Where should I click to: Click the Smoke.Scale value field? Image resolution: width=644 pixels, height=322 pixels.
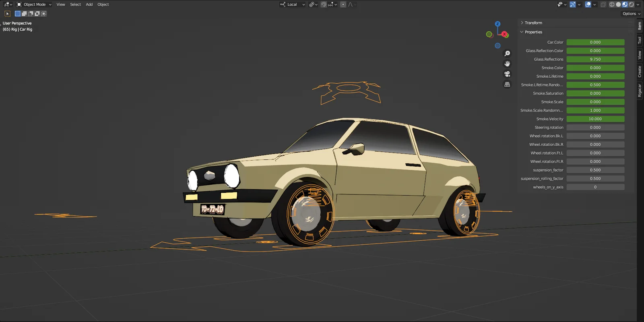coord(595,102)
